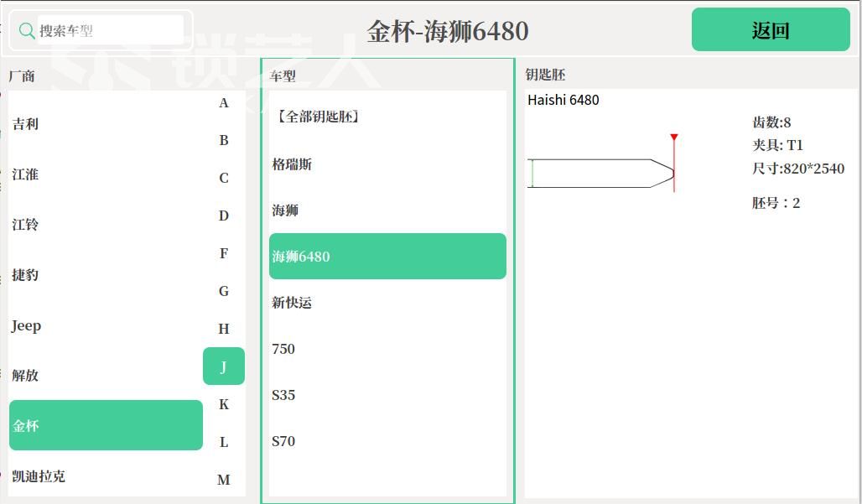Viewport: 862px width, 504px height.
Task: Select highlighted manufacturer 金杯
Action: [106, 425]
